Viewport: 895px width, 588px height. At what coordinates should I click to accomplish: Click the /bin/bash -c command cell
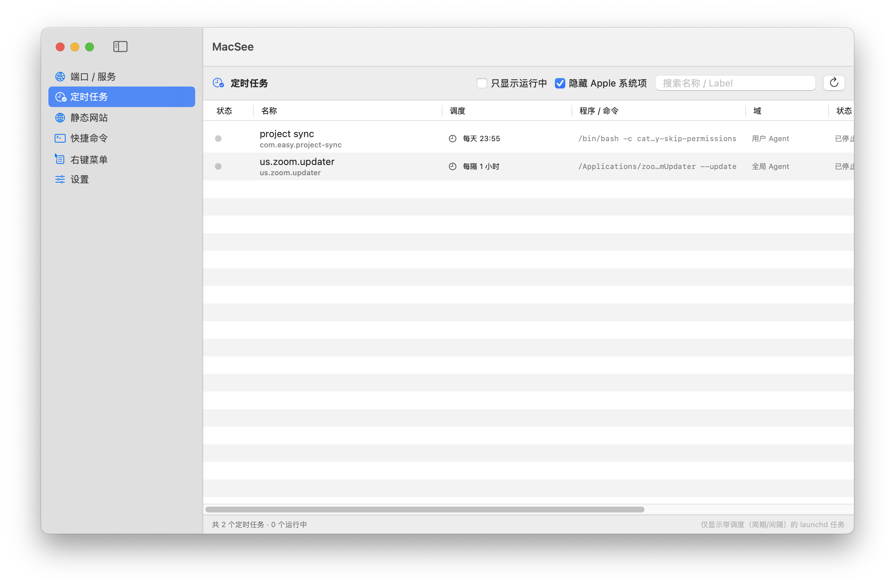(657, 139)
